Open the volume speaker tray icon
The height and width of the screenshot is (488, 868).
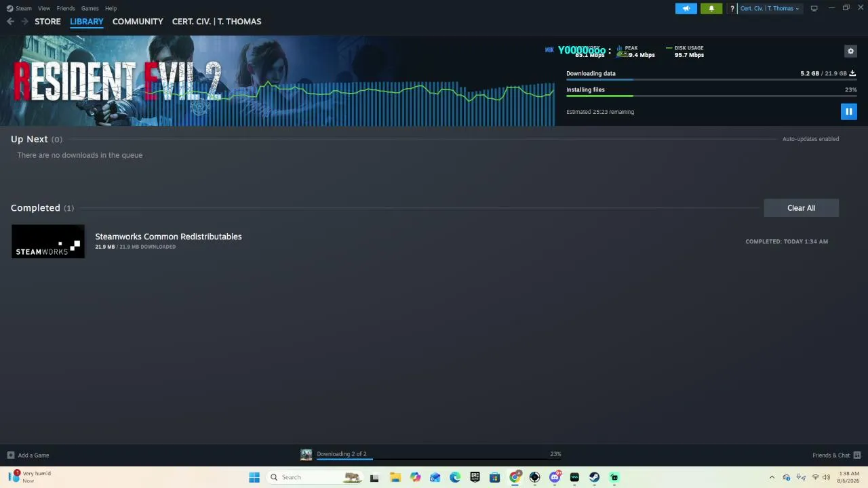tap(826, 477)
